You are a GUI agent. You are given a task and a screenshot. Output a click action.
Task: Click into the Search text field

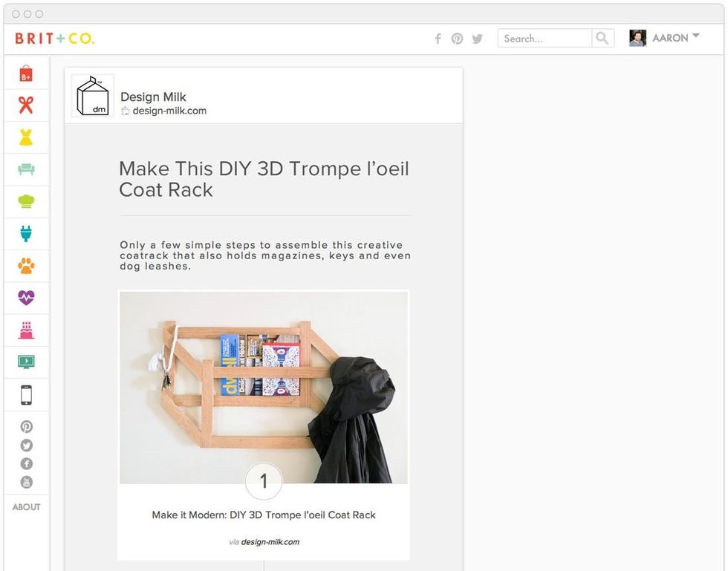click(x=545, y=39)
